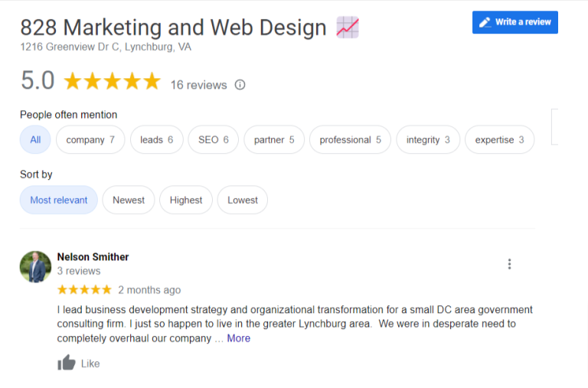Click the five-star overall rating
Screen dimensions: 588x388
112,81
